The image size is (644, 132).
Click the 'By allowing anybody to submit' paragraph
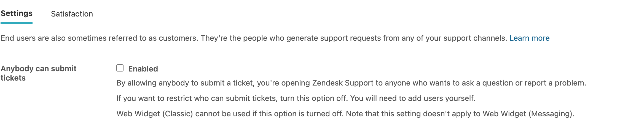(x=351, y=83)
